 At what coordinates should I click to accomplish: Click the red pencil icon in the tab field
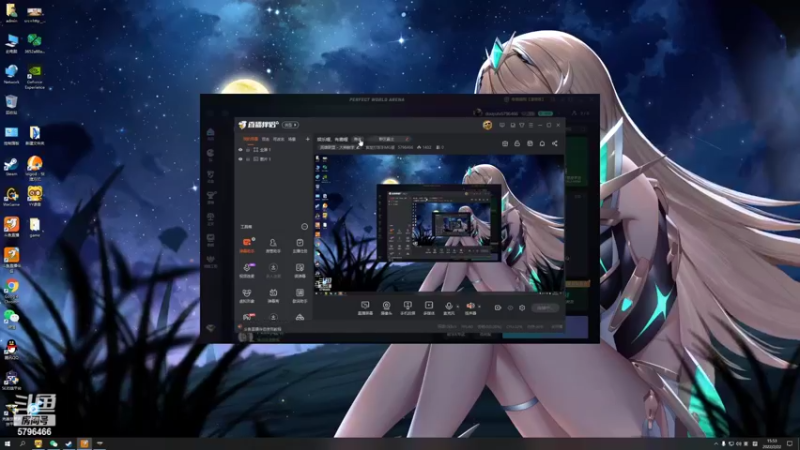click(x=407, y=139)
